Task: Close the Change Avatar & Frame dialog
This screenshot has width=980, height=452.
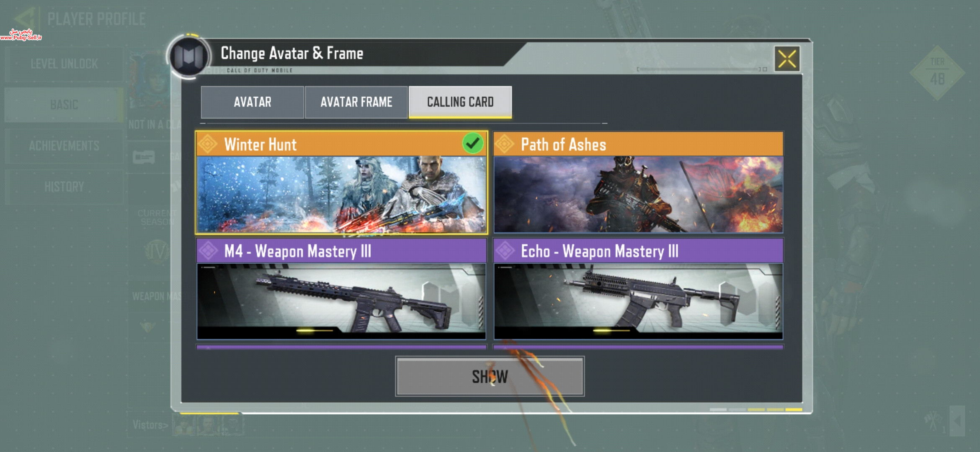Action: coord(787,59)
